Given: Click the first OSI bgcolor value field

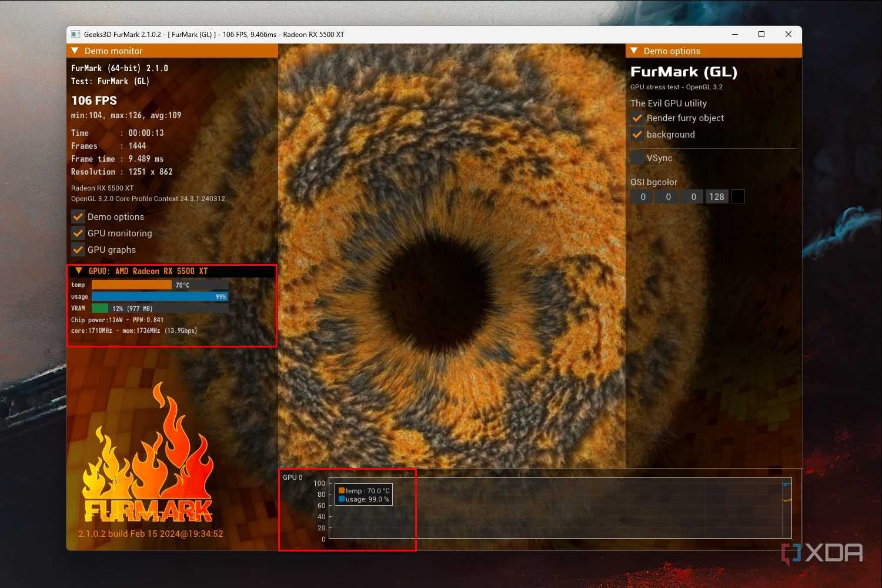Looking at the screenshot, I should point(642,196).
